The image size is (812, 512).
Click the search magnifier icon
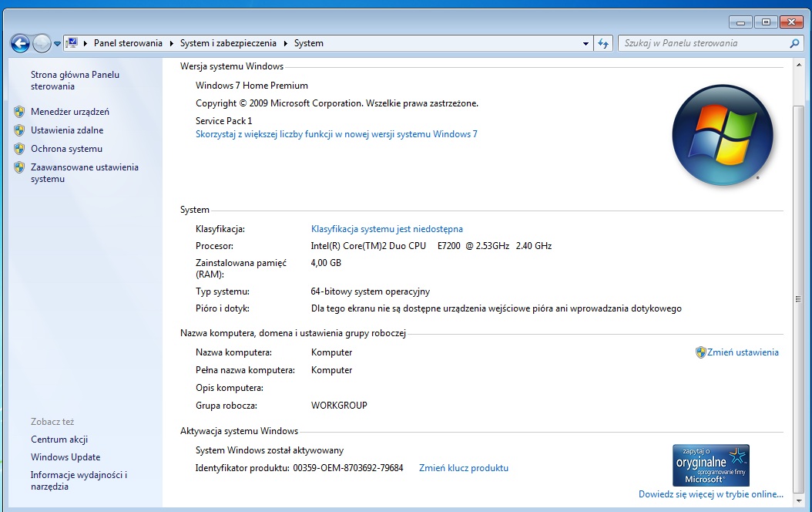pos(794,43)
